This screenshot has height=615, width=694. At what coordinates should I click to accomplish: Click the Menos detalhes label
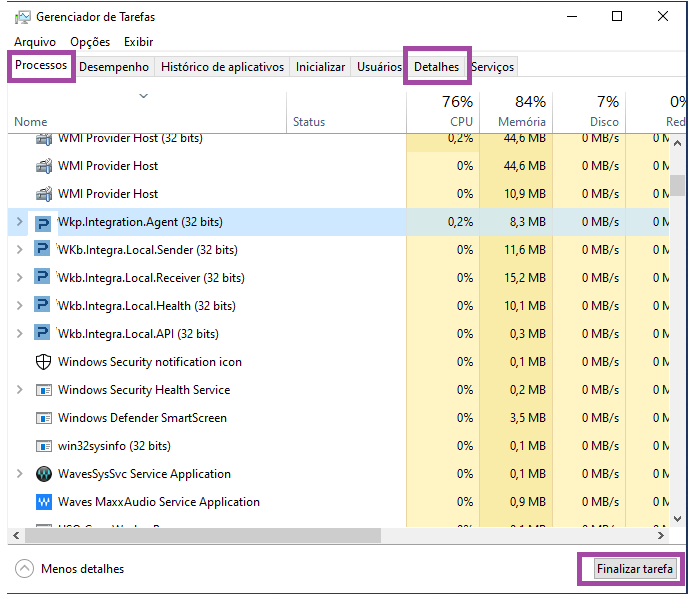(83, 569)
